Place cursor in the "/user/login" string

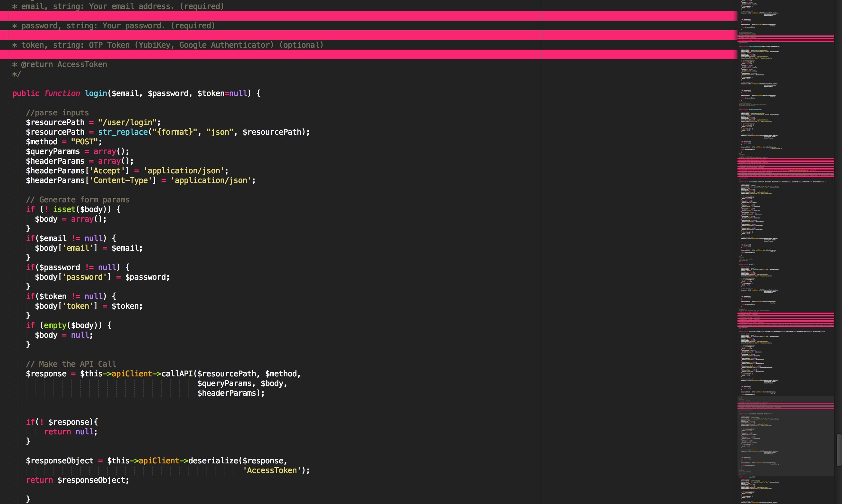pyautogui.click(x=127, y=122)
